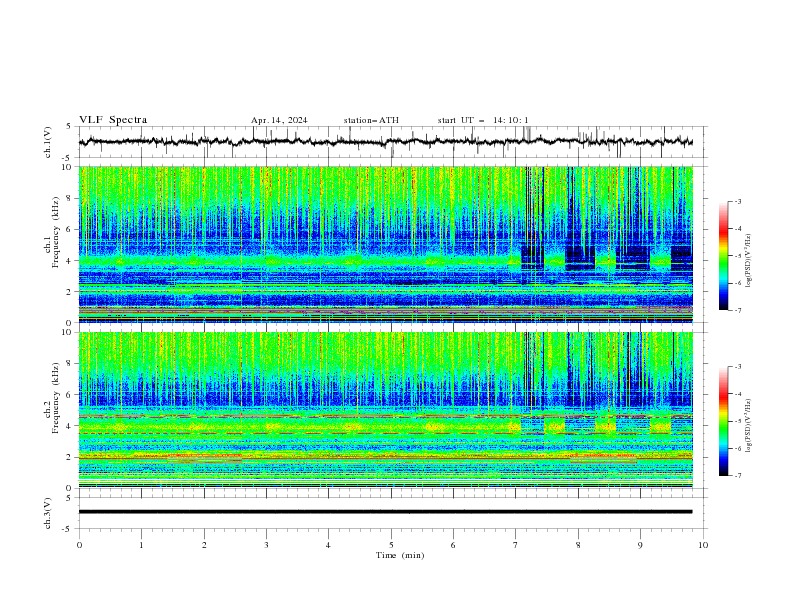Click time axis tick label '2'
This screenshot has width=792, height=612.
pyautogui.click(x=204, y=545)
